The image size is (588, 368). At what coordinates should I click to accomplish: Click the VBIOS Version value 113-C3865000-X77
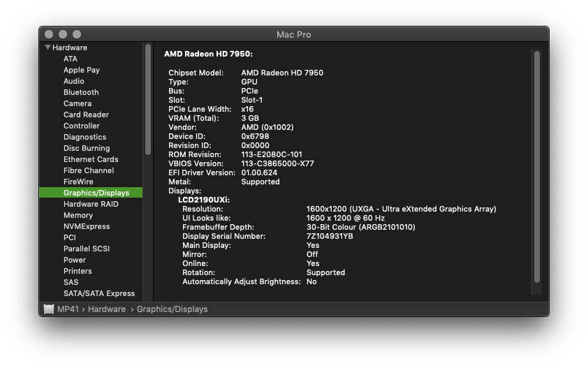[x=277, y=163]
